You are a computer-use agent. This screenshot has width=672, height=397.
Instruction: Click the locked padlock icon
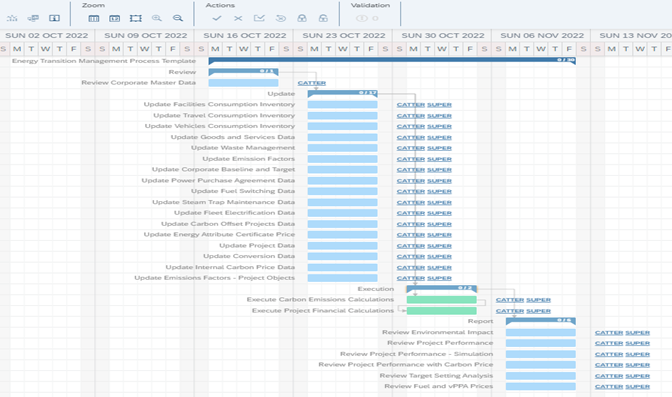click(x=302, y=18)
